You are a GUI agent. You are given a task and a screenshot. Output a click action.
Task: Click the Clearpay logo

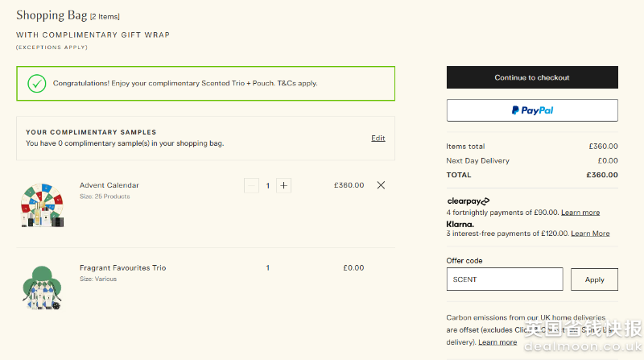[468, 201]
